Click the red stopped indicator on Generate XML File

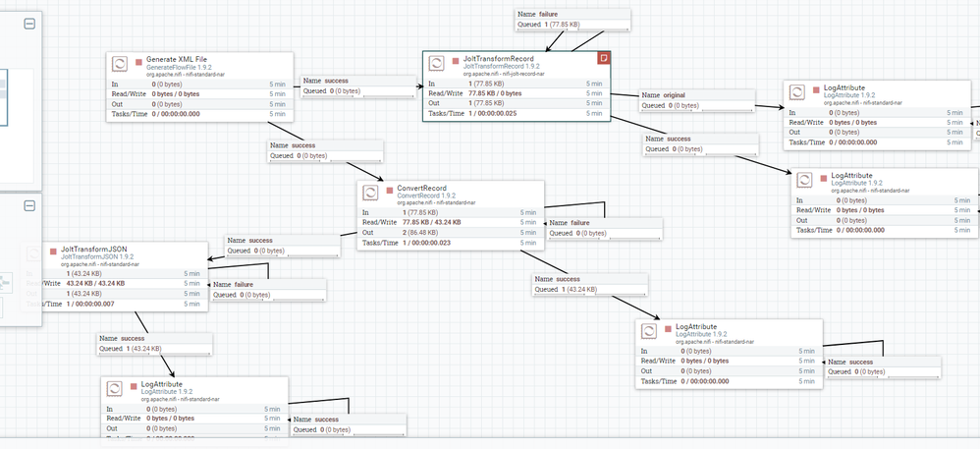[x=139, y=63]
